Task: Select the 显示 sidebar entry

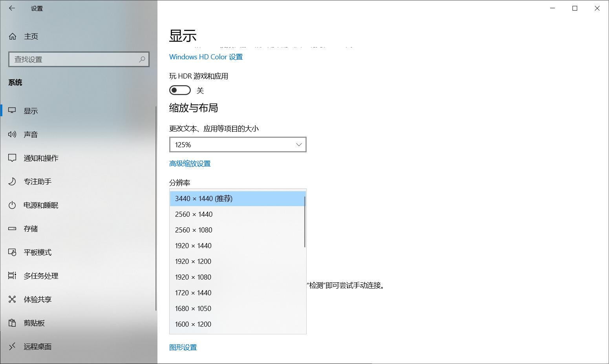Action: pos(31,111)
